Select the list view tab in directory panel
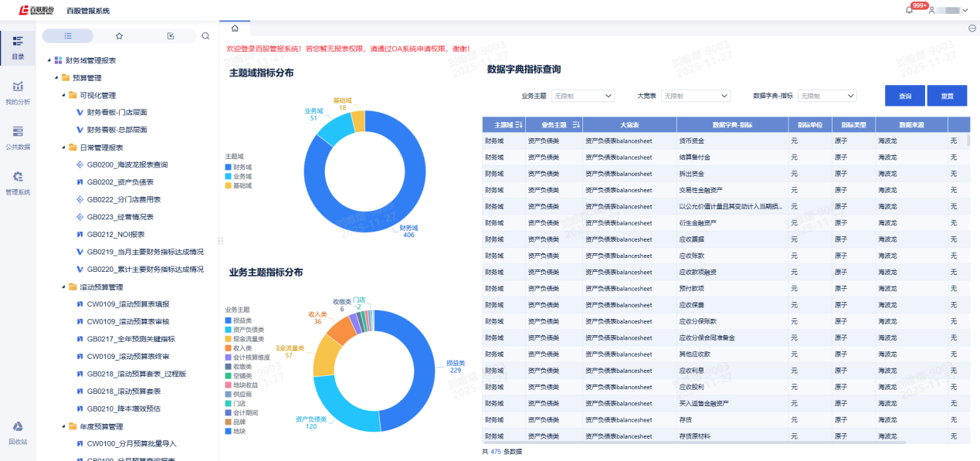Screen dimensions: 980x461 [68, 36]
